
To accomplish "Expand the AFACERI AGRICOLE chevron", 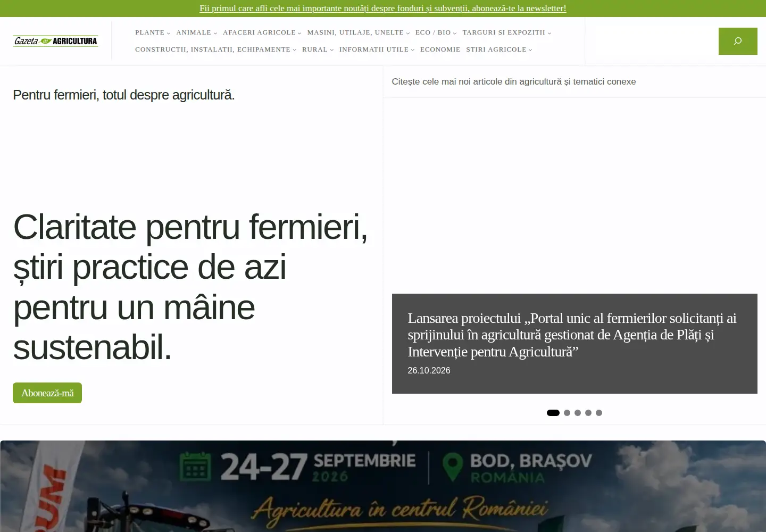I will coord(299,33).
